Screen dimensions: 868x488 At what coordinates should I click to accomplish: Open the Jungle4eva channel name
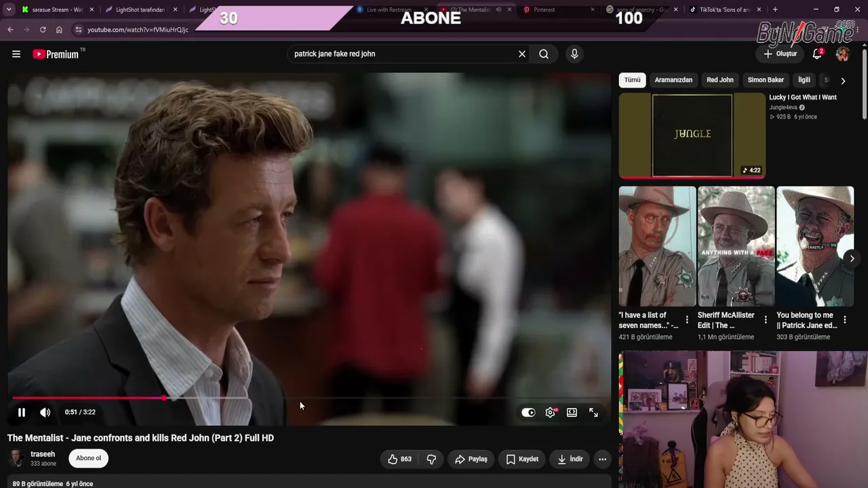(x=783, y=107)
